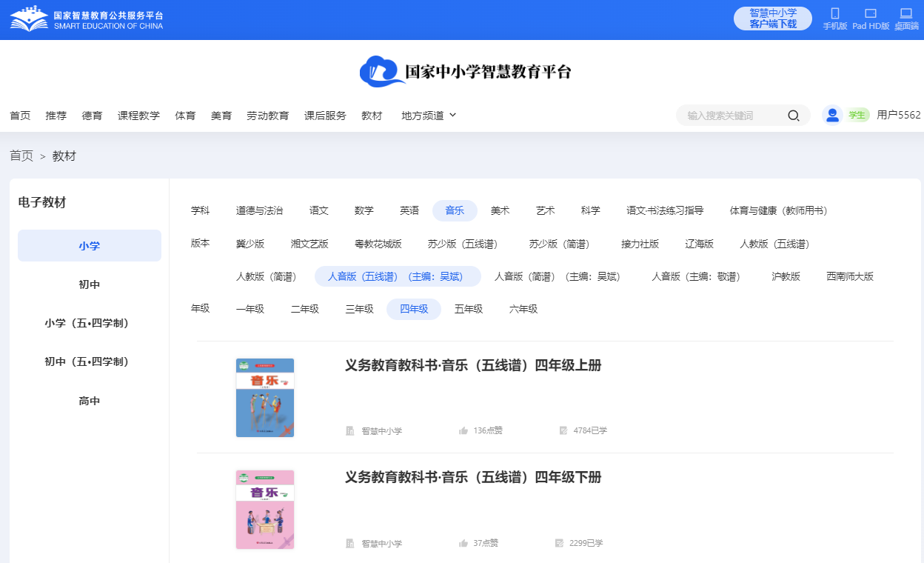Filter by 四年级 grade
This screenshot has width=924, height=563.
[x=414, y=310]
